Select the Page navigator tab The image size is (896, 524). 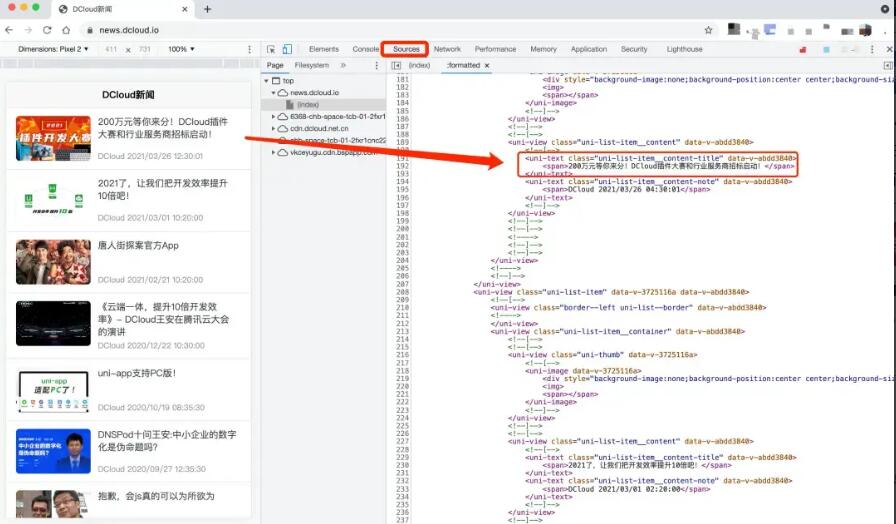pyautogui.click(x=275, y=65)
